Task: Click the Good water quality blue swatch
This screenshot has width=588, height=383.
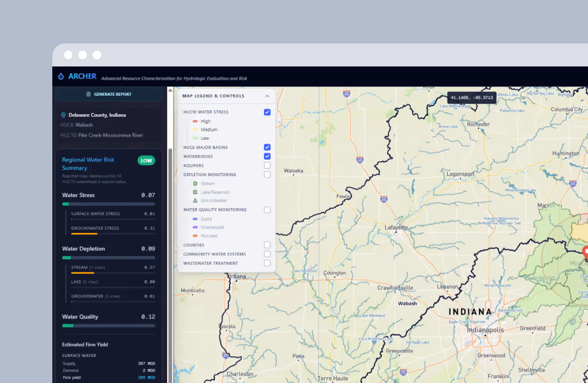Action: coord(195,219)
